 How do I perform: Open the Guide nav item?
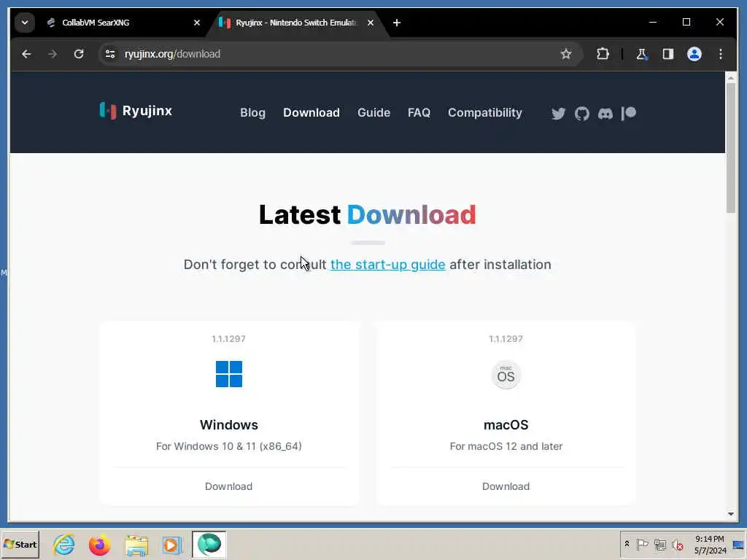coord(373,113)
